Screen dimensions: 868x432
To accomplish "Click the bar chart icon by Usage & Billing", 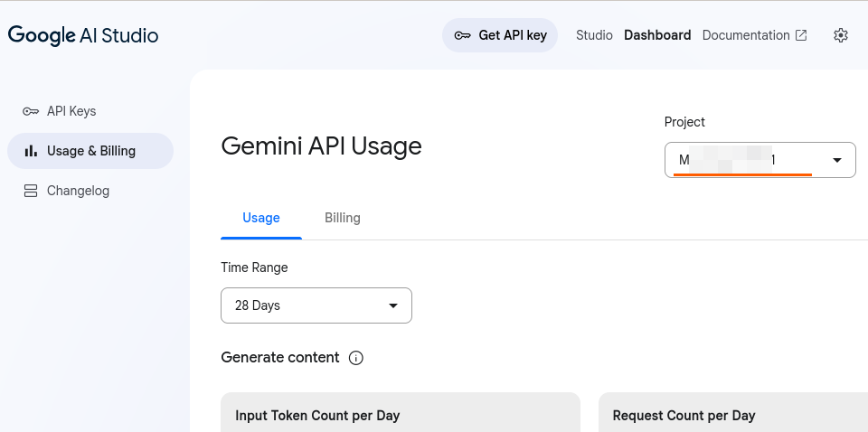I will coord(31,151).
